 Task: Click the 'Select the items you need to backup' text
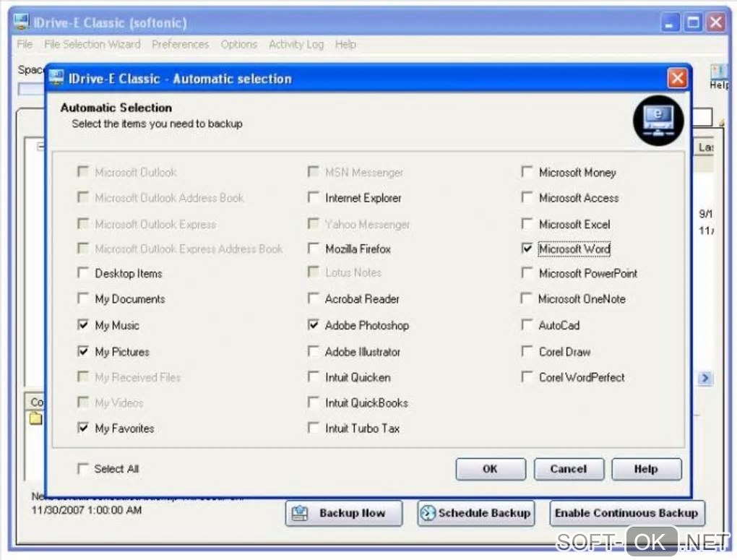click(157, 124)
